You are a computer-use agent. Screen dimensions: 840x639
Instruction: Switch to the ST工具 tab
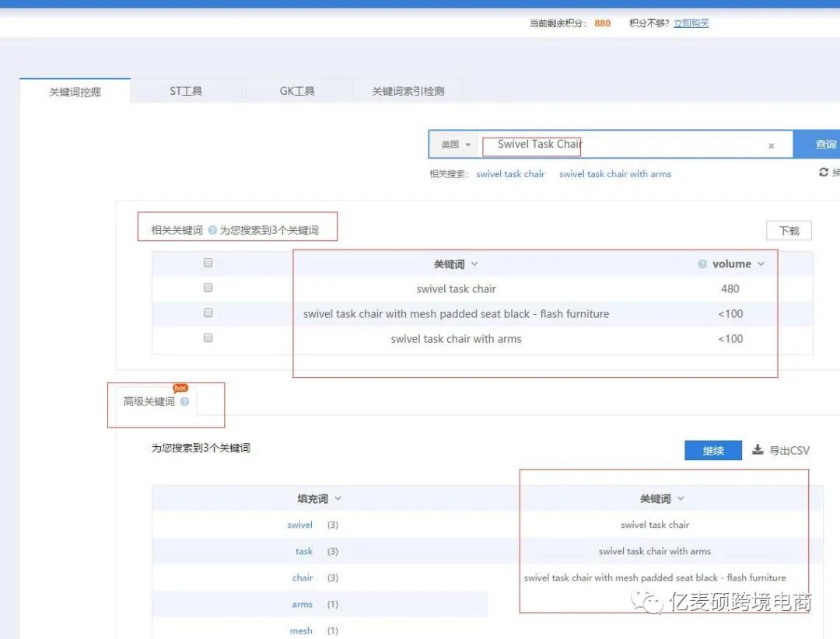(x=186, y=91)
